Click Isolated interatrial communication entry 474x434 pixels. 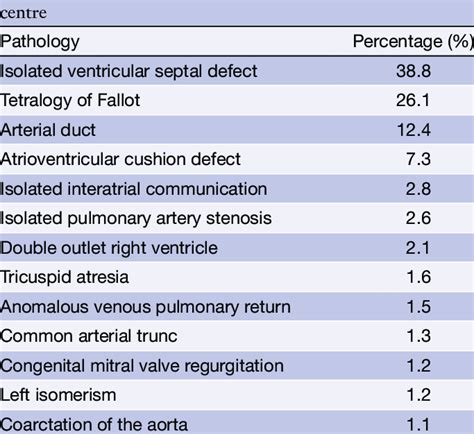(x=133, y=189)
